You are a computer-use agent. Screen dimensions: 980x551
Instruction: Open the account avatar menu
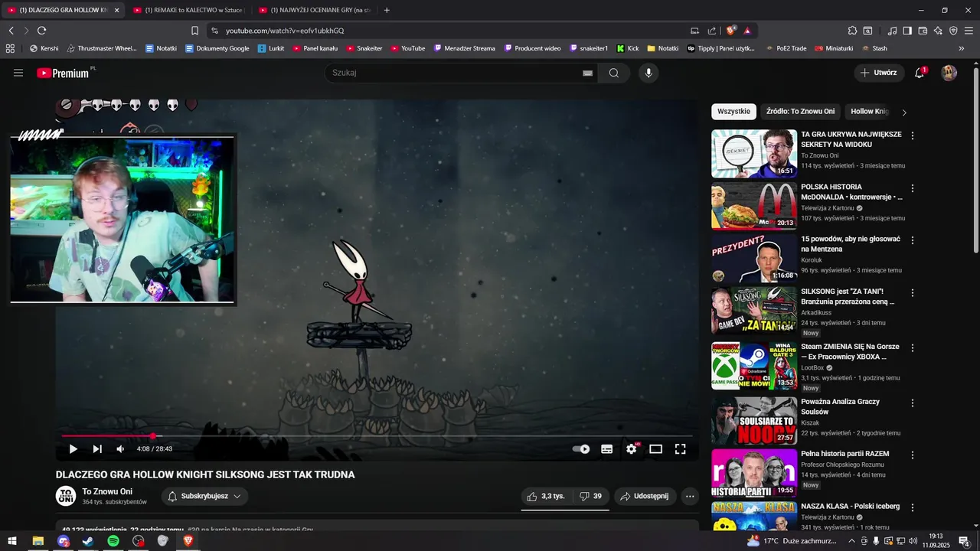[949, 73]
